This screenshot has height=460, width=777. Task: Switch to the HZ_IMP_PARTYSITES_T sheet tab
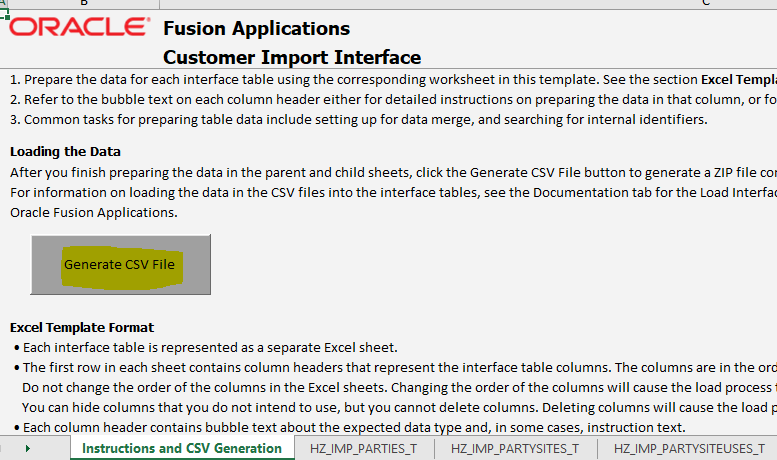[515, 449]
